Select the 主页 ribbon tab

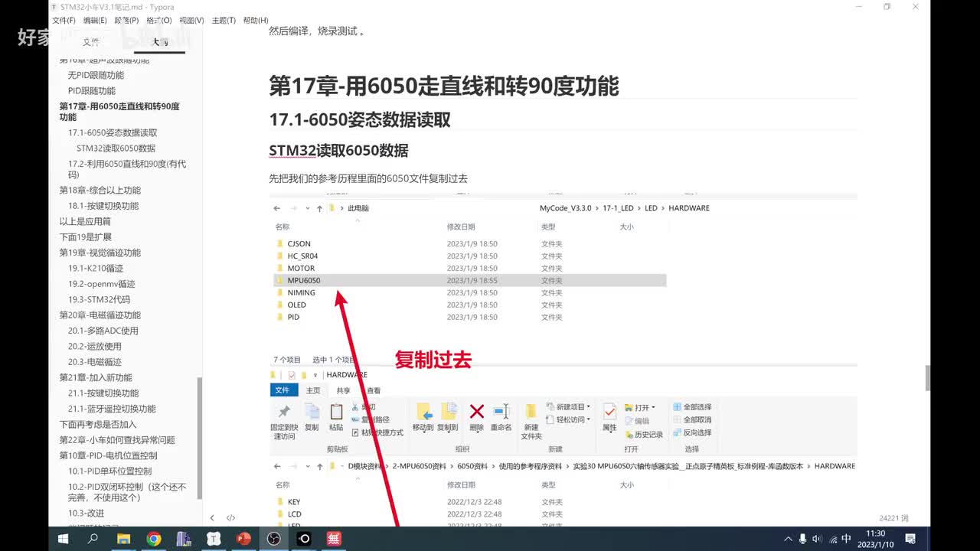click(313, 390)
